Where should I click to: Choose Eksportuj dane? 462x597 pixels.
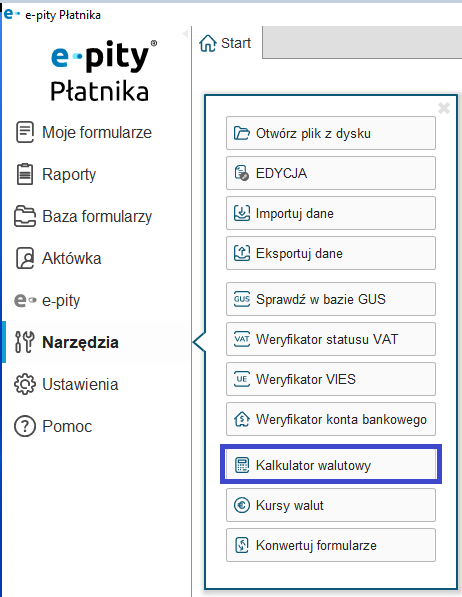(x=331, y=253)
